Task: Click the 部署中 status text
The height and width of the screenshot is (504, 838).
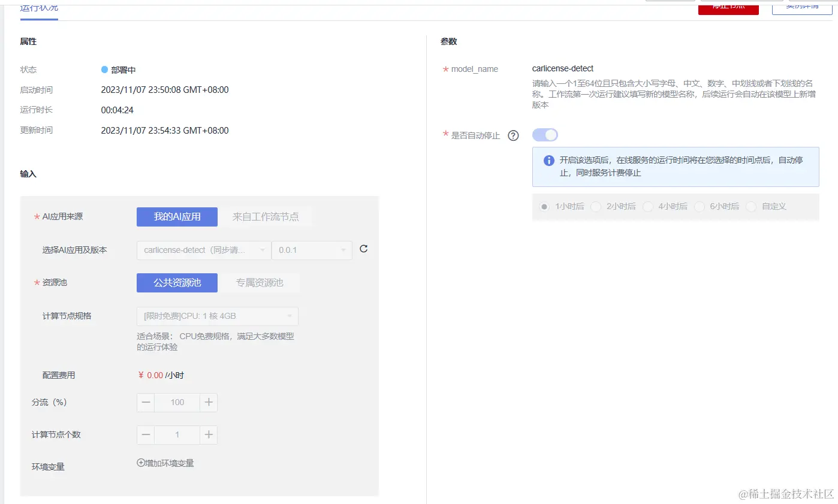Action: point(123,70)
